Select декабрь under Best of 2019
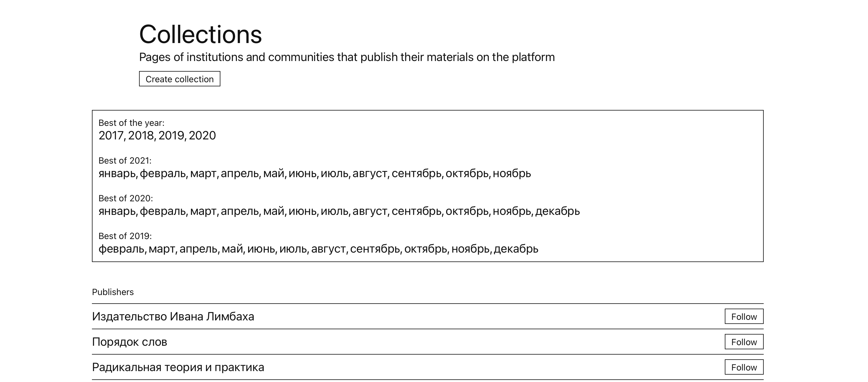868x382 pixels. [516, 249]
